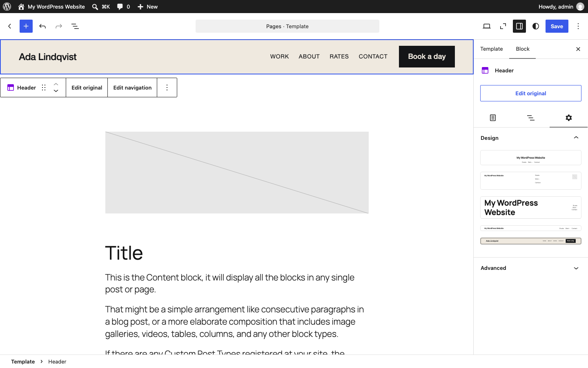Undo the last change

[x=42, y=26]
